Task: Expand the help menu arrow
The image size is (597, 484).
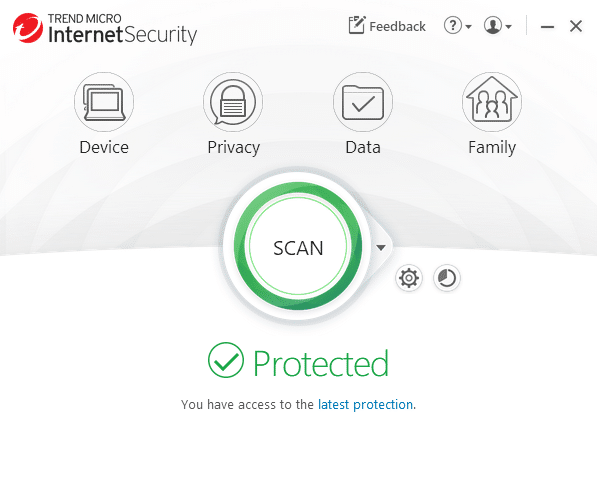Action: [468, 27]
